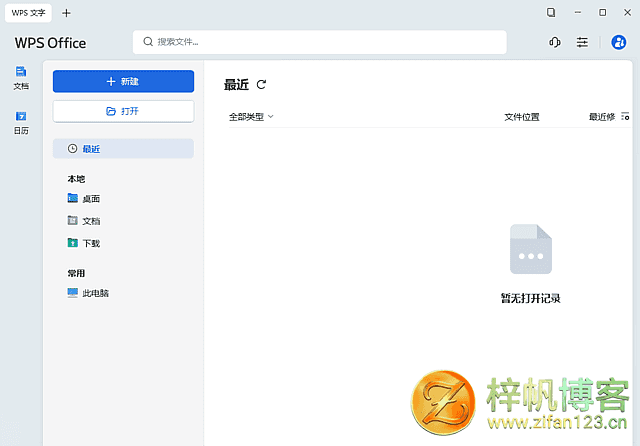This screenshot has height=446, width=640.
Task: Click the 最近修 modified time column header
Action: [x=602, y=117]
